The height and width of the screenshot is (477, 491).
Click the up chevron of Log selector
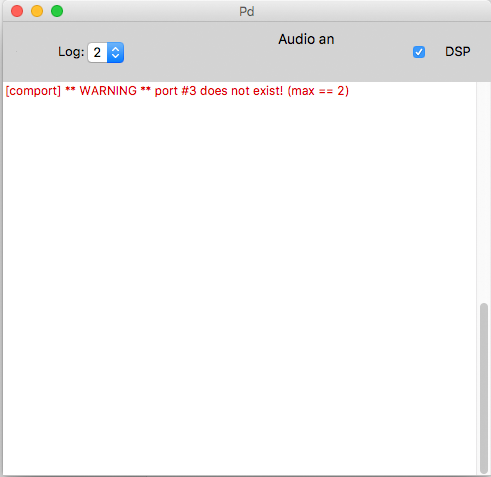coord(116,49)
